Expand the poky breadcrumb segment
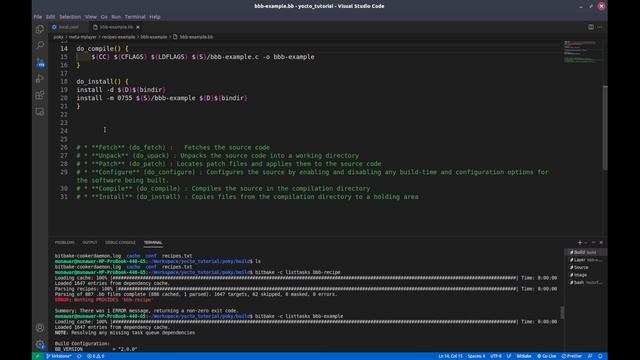Screen dimensions: 640x360 (x=59, y=37)
